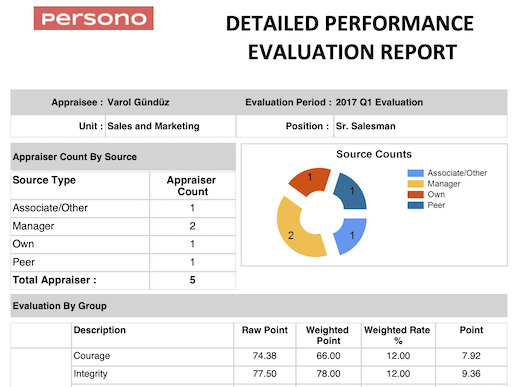
Task: Click the Total Appraiser value 5
Action: click(x=192, y=280)
